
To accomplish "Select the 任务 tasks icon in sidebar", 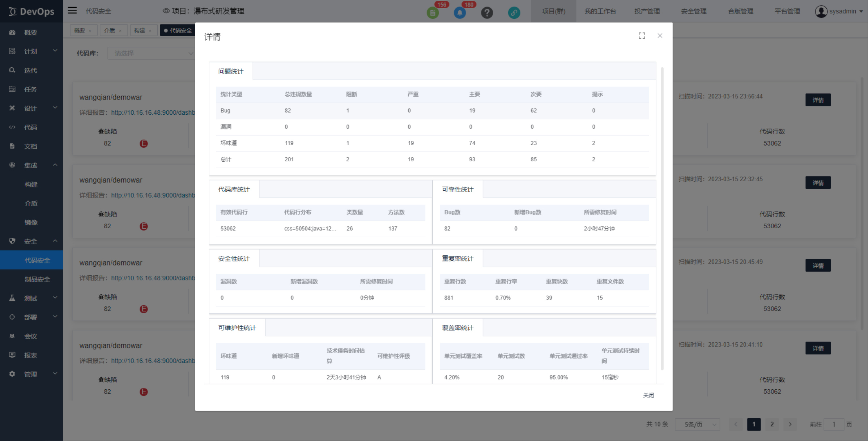I will pyautogui.click(x=12, y=89).
